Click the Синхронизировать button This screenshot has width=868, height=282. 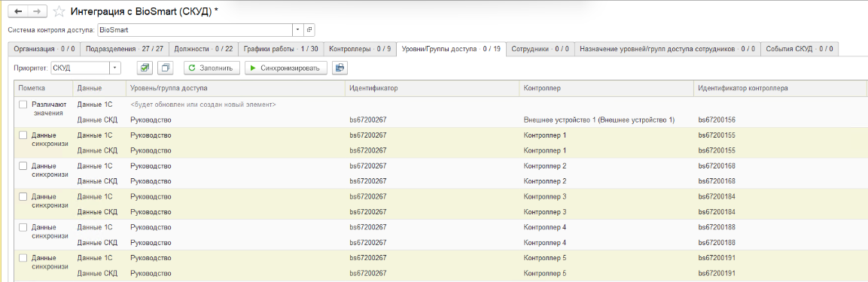click(x=285, y=68)
